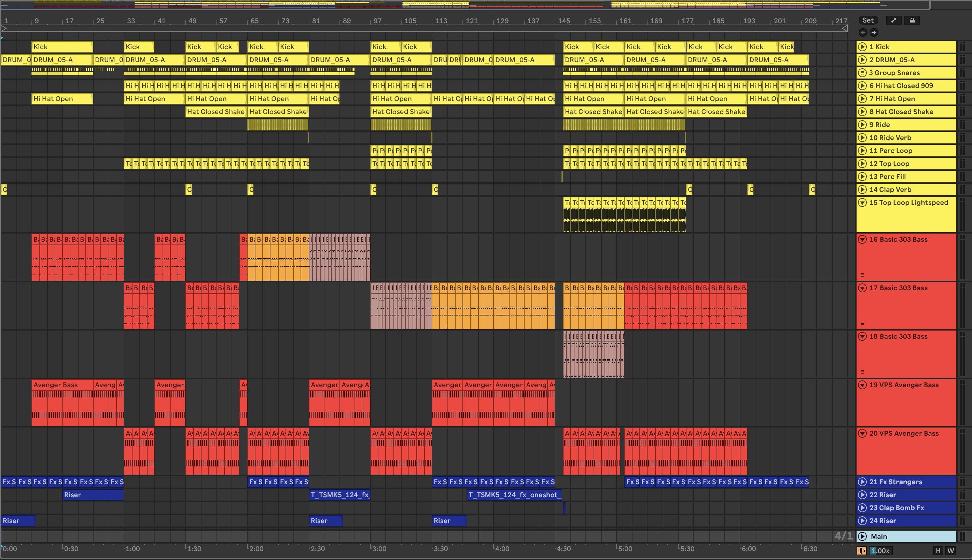Image resolution: width=972 pixels, height=560 pixels.
Task: Jump to the previous locator arrow
Action: click(863, 33)
